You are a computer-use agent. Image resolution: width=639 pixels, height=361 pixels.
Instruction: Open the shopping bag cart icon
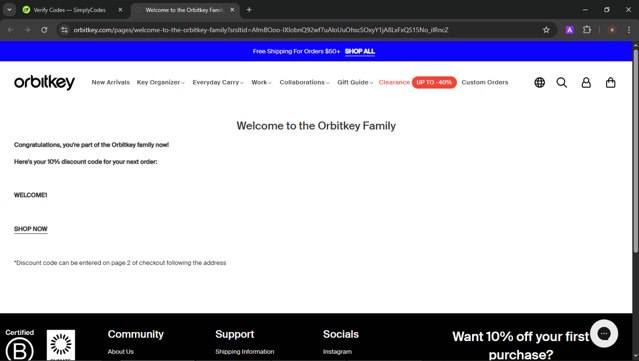pos(610,82)
